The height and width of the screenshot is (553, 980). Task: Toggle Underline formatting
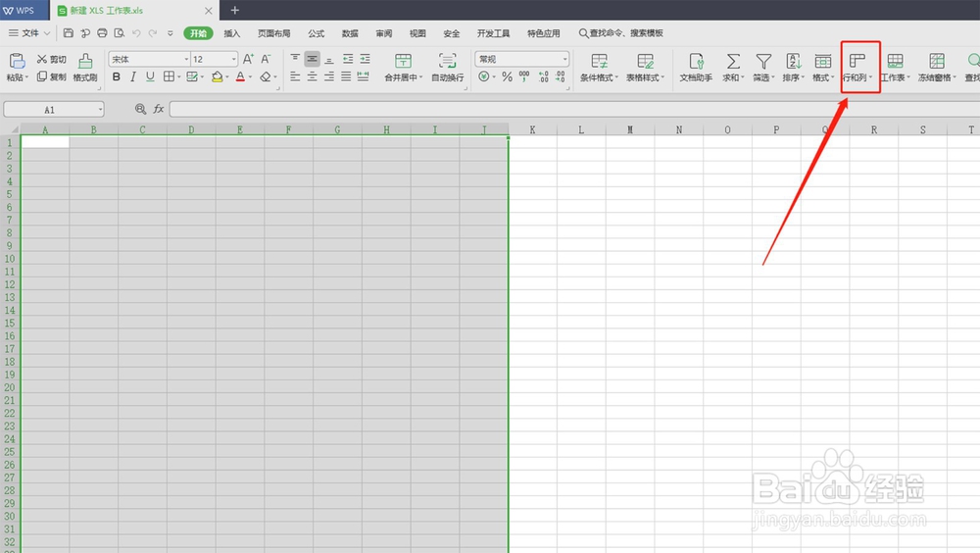coord(150,76)
